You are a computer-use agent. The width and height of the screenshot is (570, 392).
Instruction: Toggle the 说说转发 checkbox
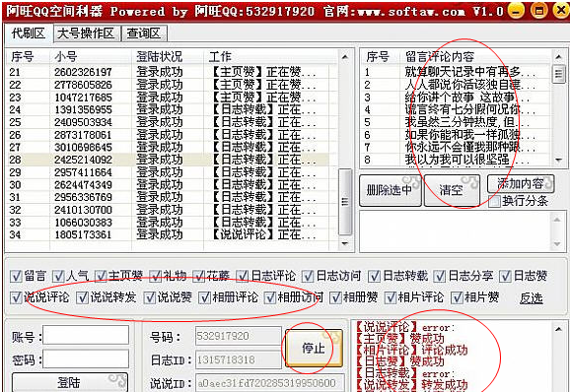(82, 297)
